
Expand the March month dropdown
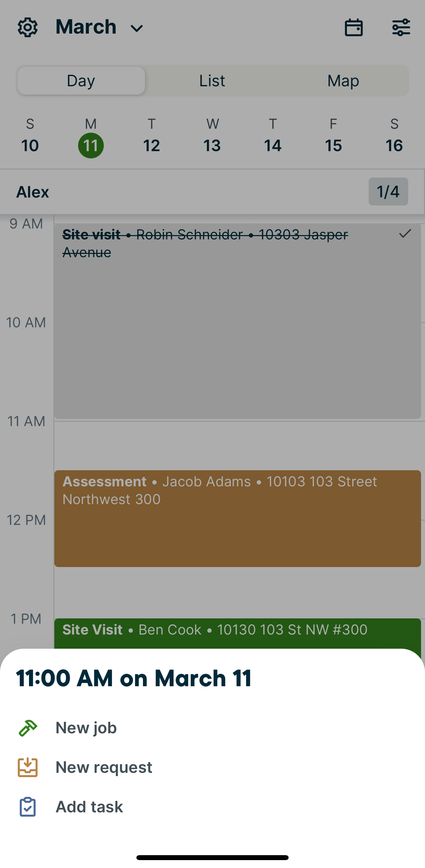(98, 27)
